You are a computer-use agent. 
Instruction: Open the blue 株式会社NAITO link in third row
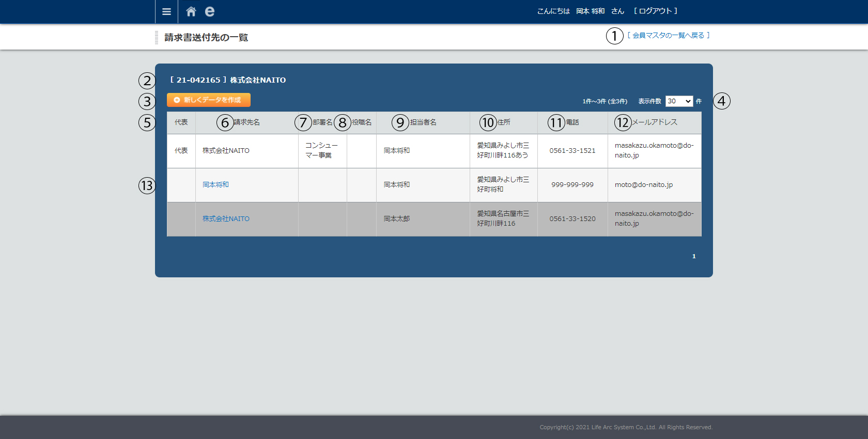pyautogui.click(x=226, y=218)
